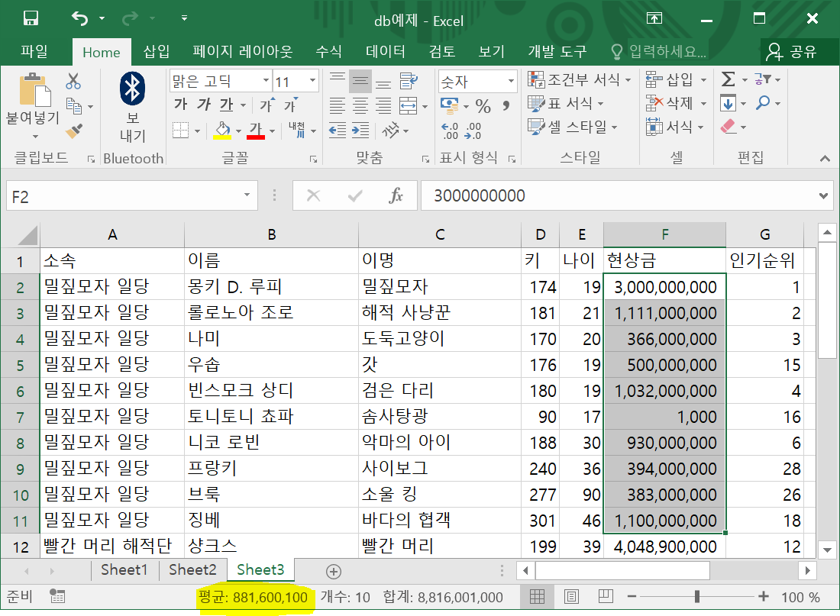
Task: Expand the formula bar
Action: (x=823, y=195)
